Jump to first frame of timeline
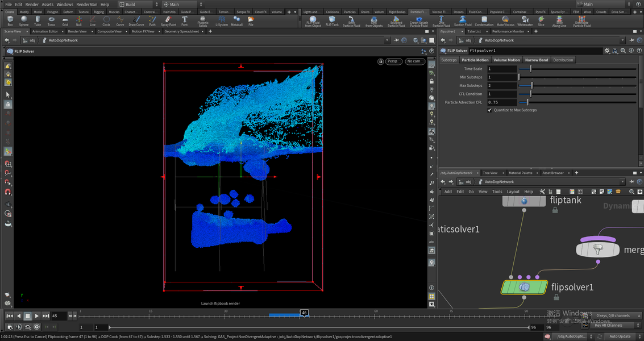644x341 pixels. tap(10, 316)
